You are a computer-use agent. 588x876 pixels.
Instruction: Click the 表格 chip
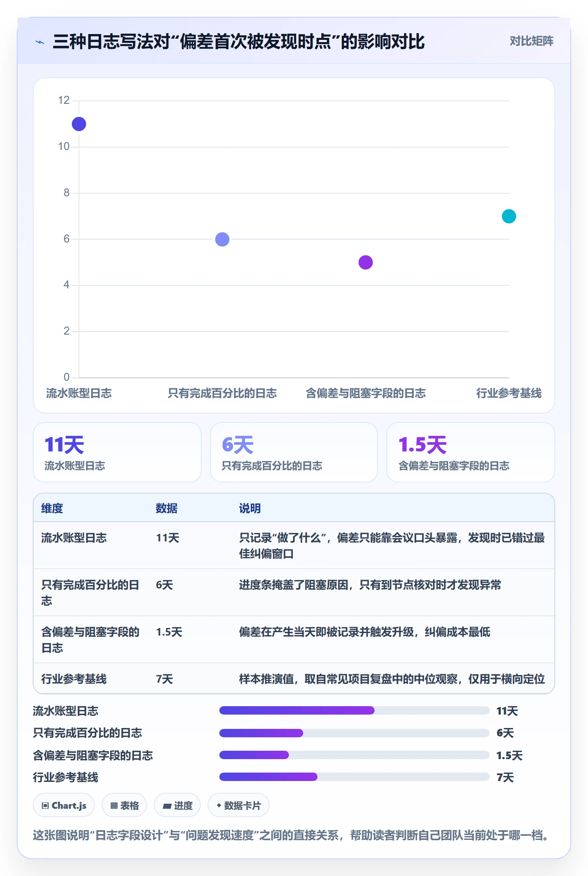pos(124,805)
